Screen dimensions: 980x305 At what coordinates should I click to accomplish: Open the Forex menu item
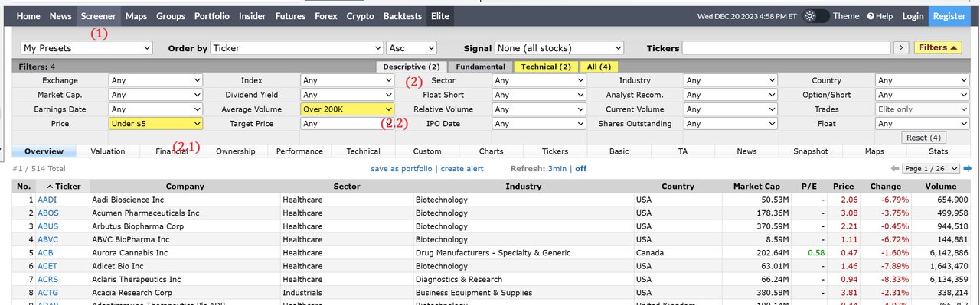point(326,16)
